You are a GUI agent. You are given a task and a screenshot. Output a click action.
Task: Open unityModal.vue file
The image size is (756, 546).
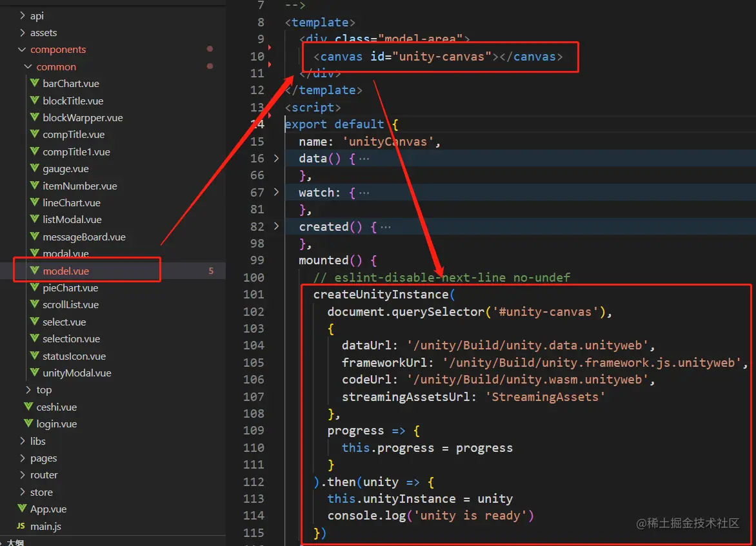pyautogui.click(x=77, y=373)
